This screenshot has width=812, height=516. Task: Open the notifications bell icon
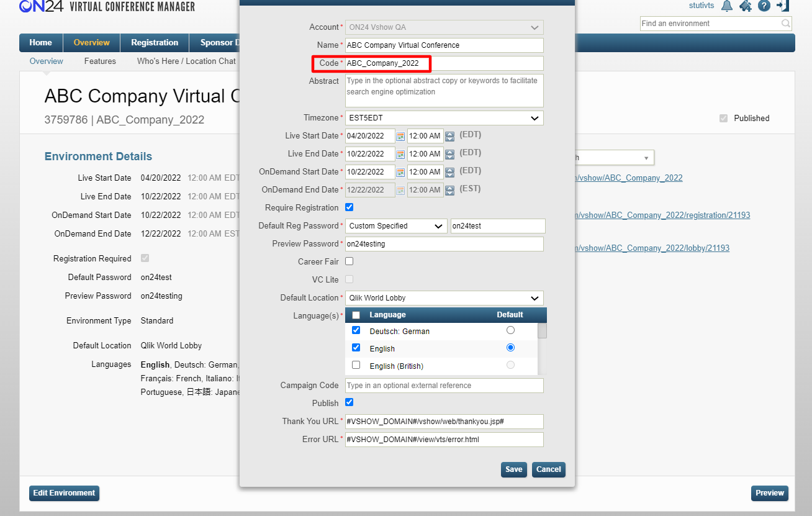(727, 6)
